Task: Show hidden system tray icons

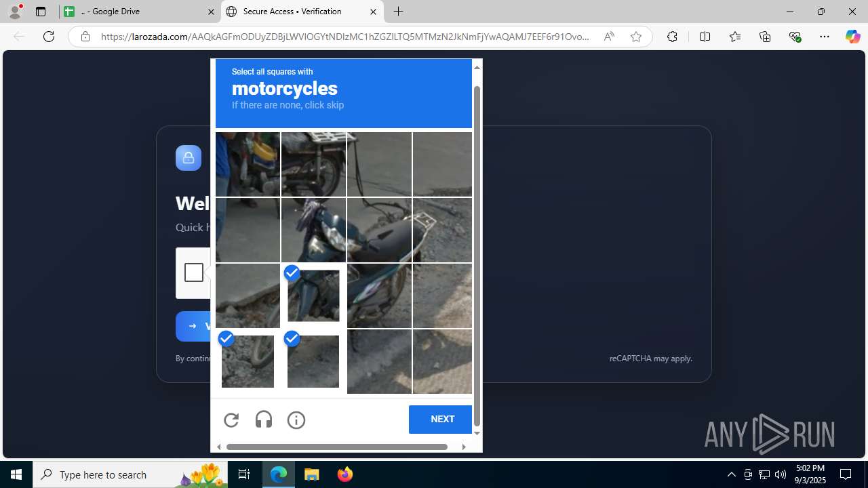Action: [731, 474]
